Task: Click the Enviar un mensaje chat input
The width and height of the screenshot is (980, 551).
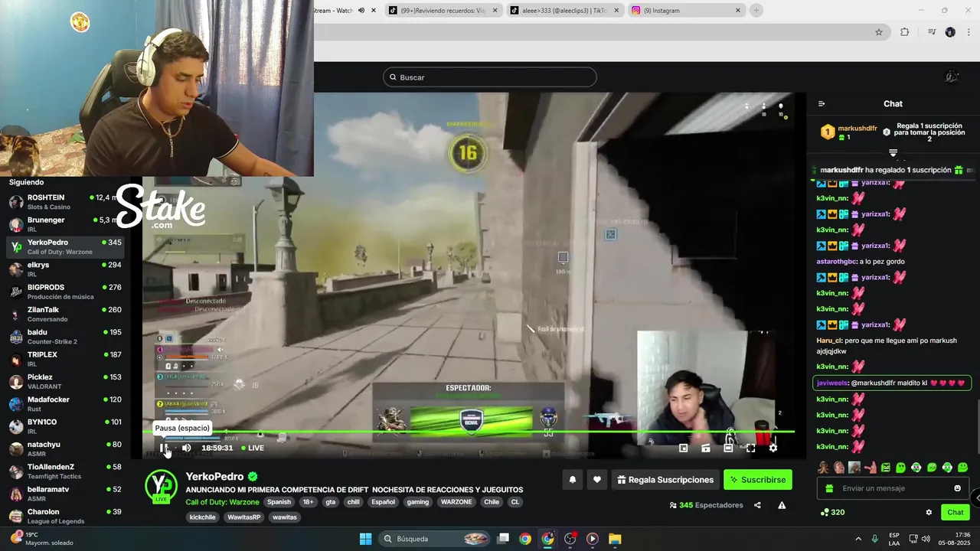Action: pos(893,488)
